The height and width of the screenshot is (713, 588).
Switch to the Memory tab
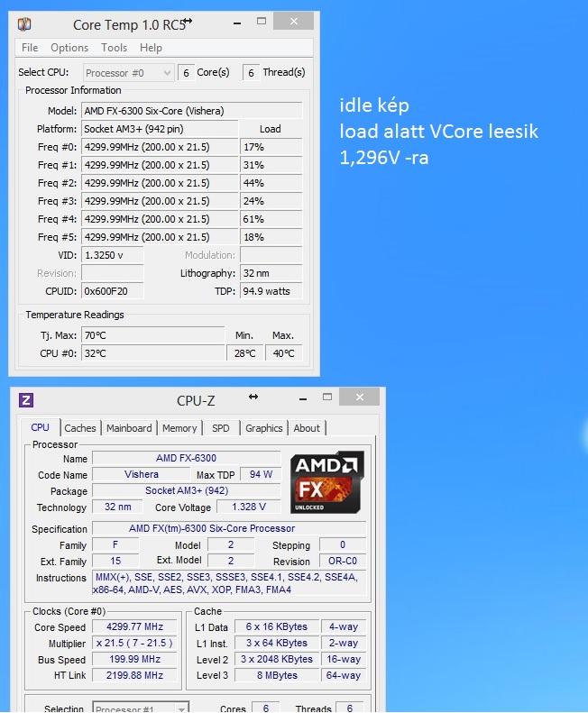pos(179,428)
